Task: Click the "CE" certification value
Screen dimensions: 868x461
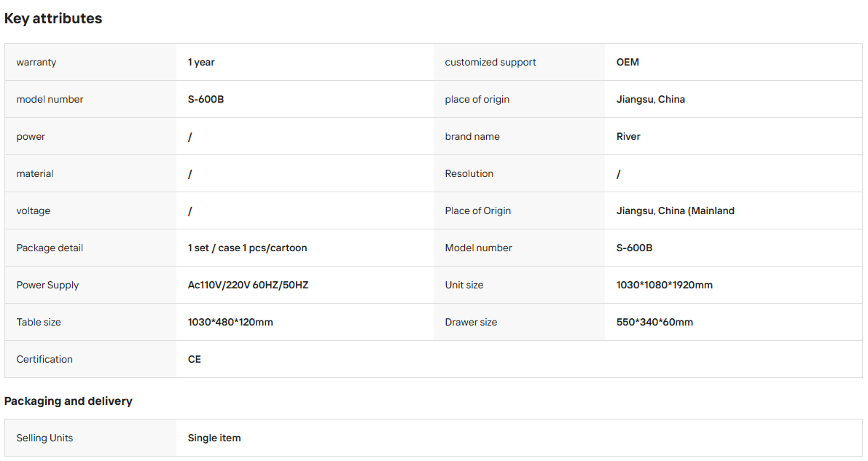Action: tap(195, 358)
